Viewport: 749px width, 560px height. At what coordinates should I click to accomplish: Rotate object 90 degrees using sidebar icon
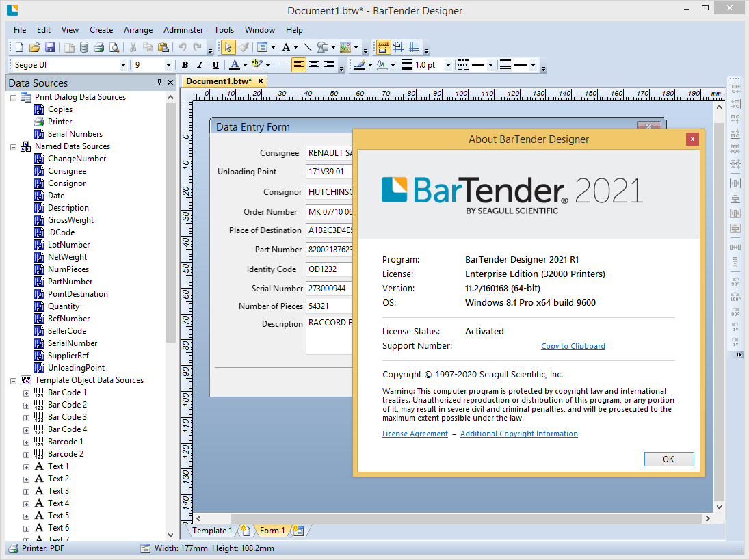pos(735,280)
